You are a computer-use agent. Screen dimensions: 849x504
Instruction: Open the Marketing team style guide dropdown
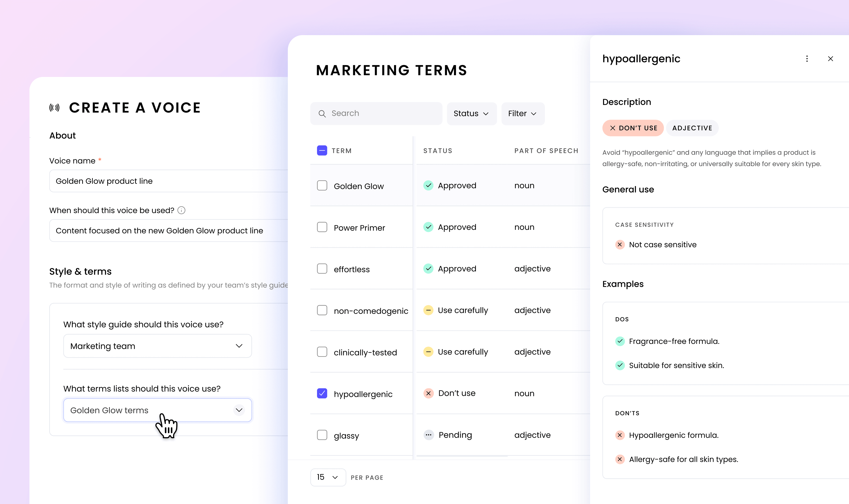pos(157,346)
